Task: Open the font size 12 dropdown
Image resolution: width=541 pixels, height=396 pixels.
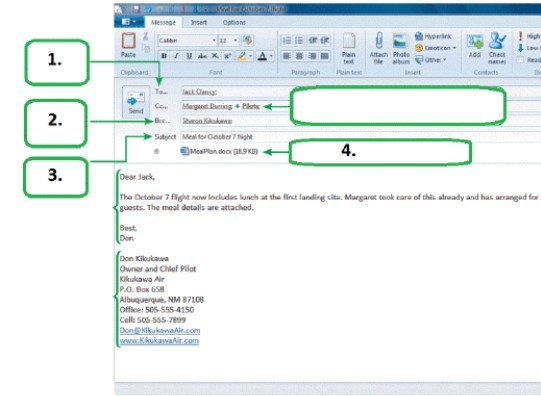Action: pyautogui.click(x=235, y=41)
